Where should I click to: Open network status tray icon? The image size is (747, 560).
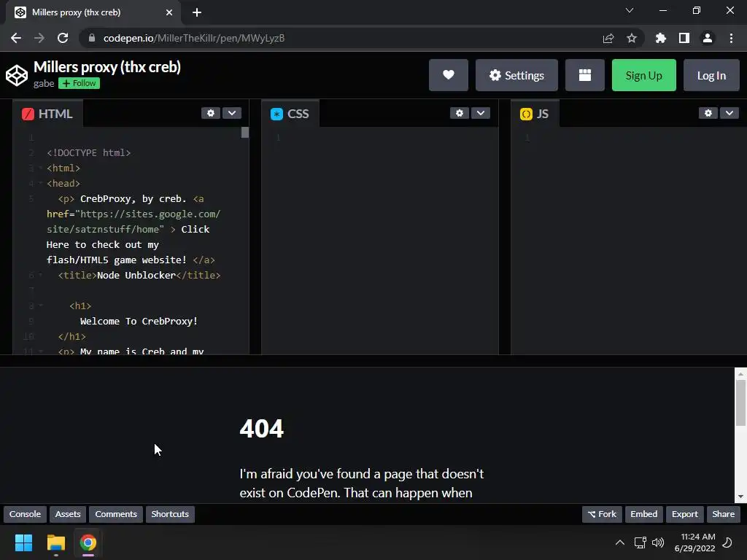click(640, 542)
